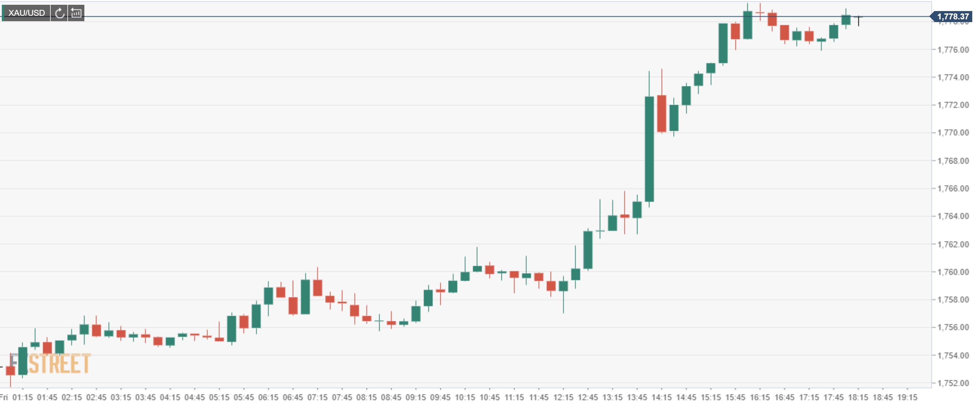Click the 1,760.00 price axis label
Screen dimensions: 980x409
[953, 272]
